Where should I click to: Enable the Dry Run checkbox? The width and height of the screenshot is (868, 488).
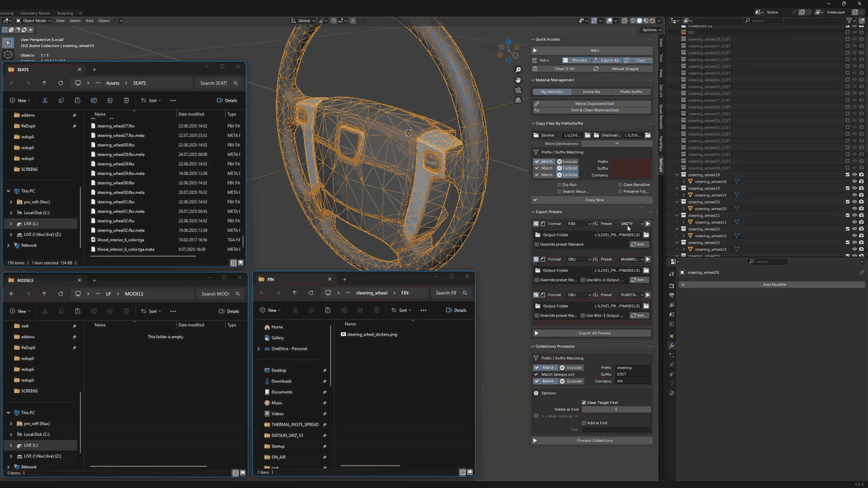click(558, 184)
